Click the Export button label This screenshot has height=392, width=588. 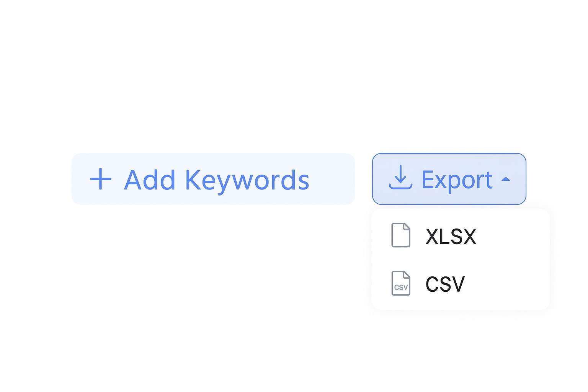click(457, 179)
